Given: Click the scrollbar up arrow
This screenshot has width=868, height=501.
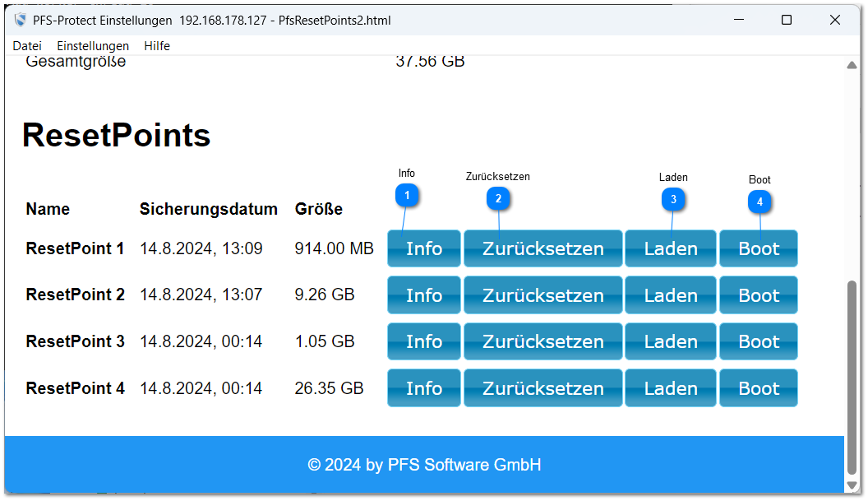Looking at the screenshot, I should [852, 66].
